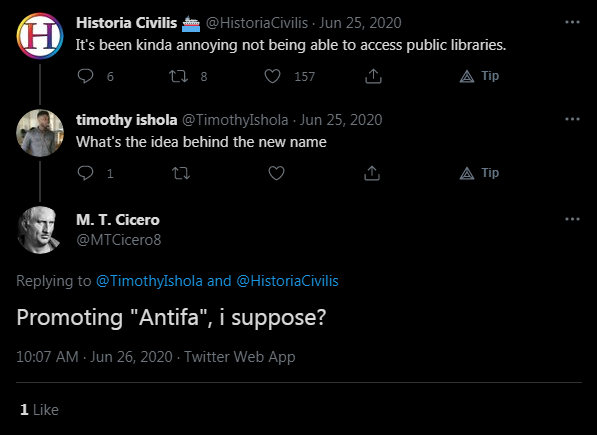Share timothy ishola's tweet
The width and height of the screenshot is (597, 435).
[x=372, y=173]
